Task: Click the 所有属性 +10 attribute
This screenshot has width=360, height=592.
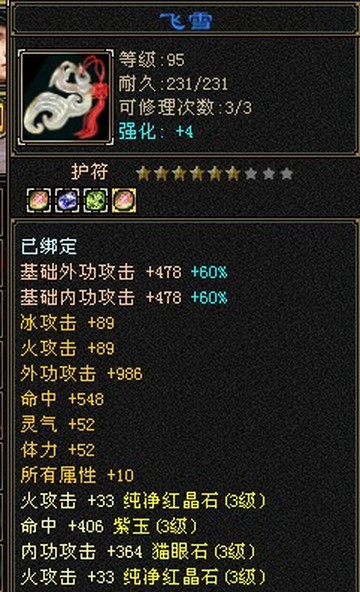Action: click(77, 475)
